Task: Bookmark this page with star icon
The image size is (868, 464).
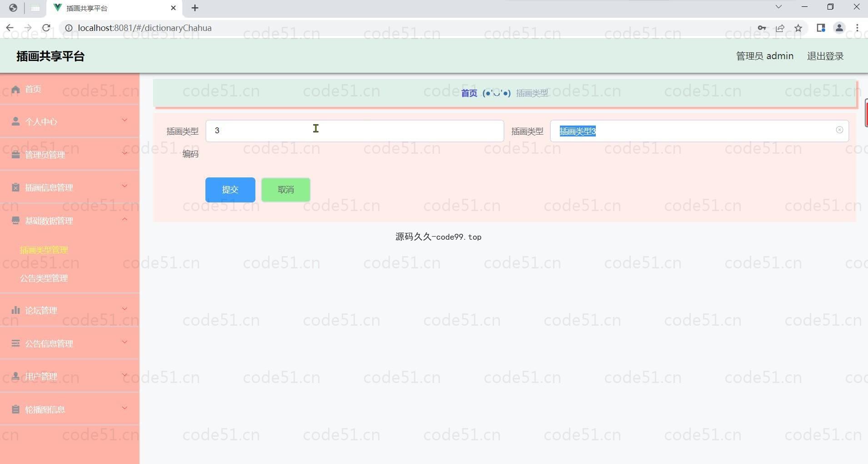Action: (x=798, y=28)
